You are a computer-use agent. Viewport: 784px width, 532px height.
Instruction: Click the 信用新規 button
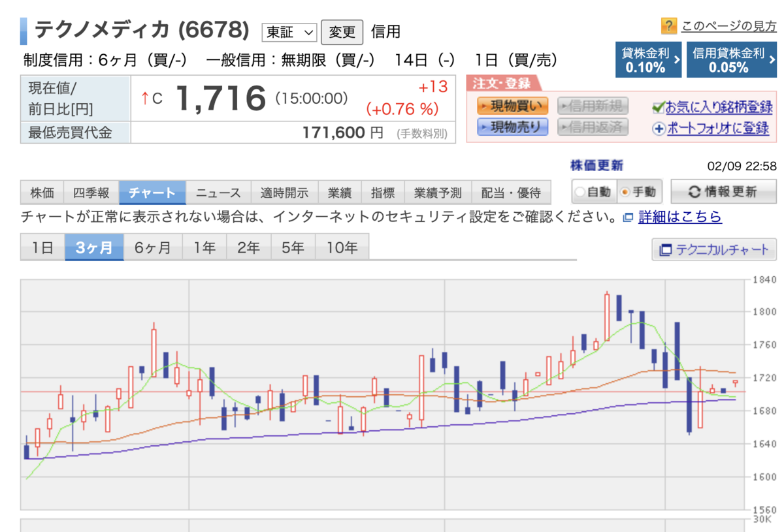593,106
